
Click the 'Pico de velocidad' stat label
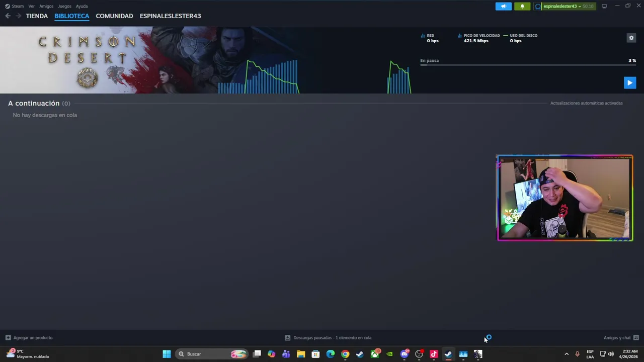pos(481,36)
